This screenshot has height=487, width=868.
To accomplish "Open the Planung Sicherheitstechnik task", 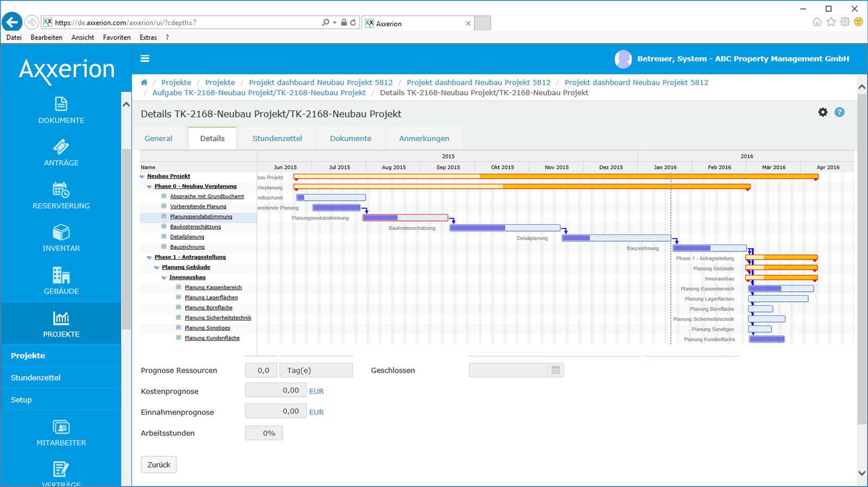I will click(218, 318).
